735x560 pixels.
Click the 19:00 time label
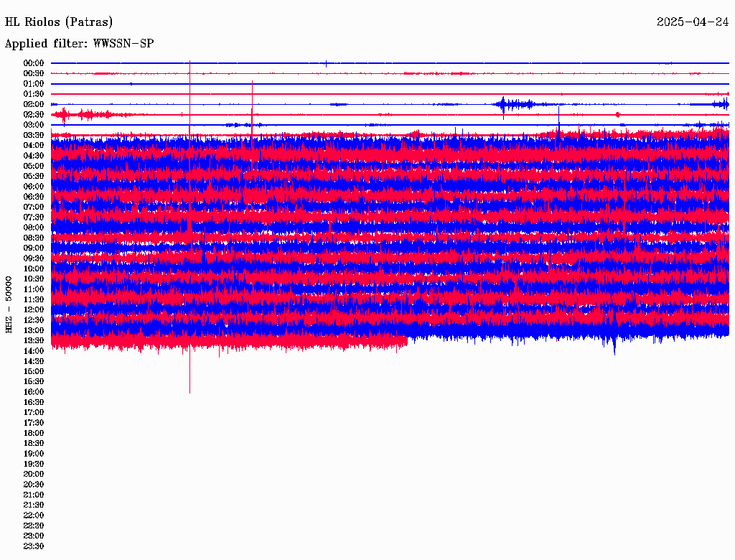(x=34, y=454)
